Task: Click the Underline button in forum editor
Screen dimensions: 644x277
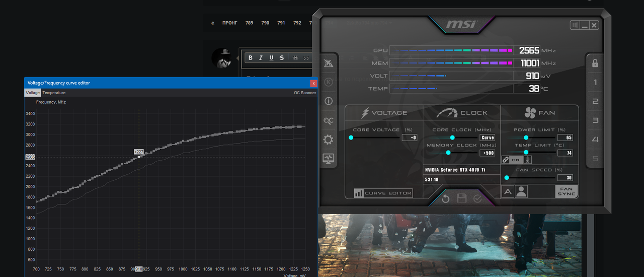Action: (271, 58)
